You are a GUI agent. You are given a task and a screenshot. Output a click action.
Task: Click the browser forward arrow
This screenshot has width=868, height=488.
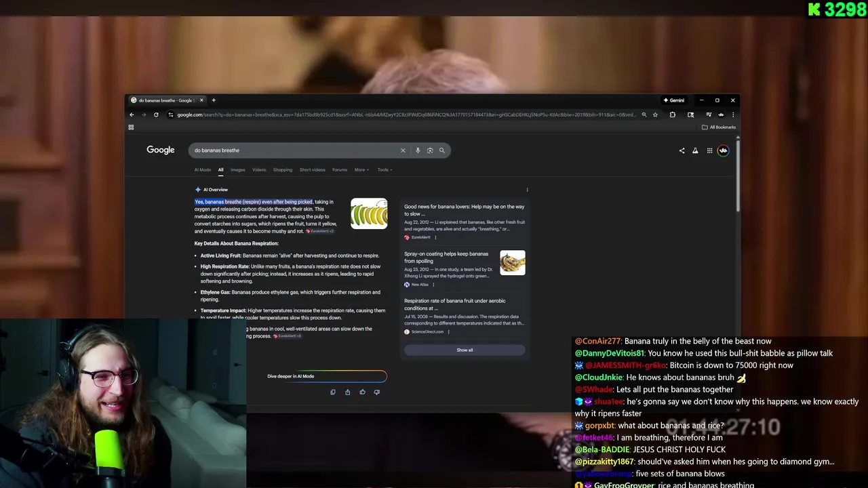[x=144, y=115]
